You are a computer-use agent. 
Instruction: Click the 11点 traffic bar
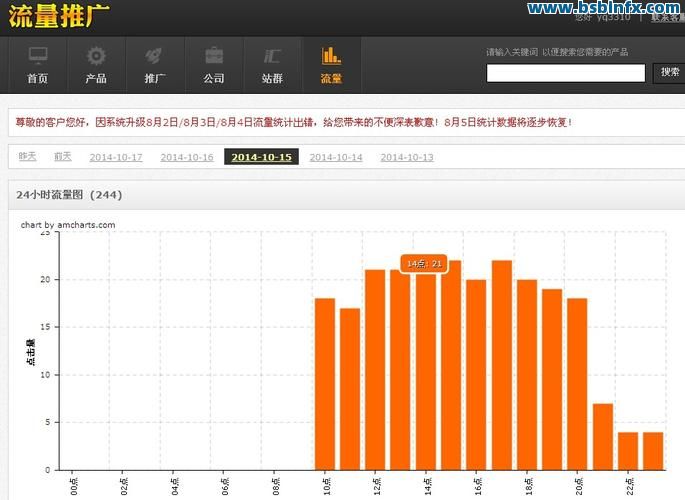click(x=350, y=389)
